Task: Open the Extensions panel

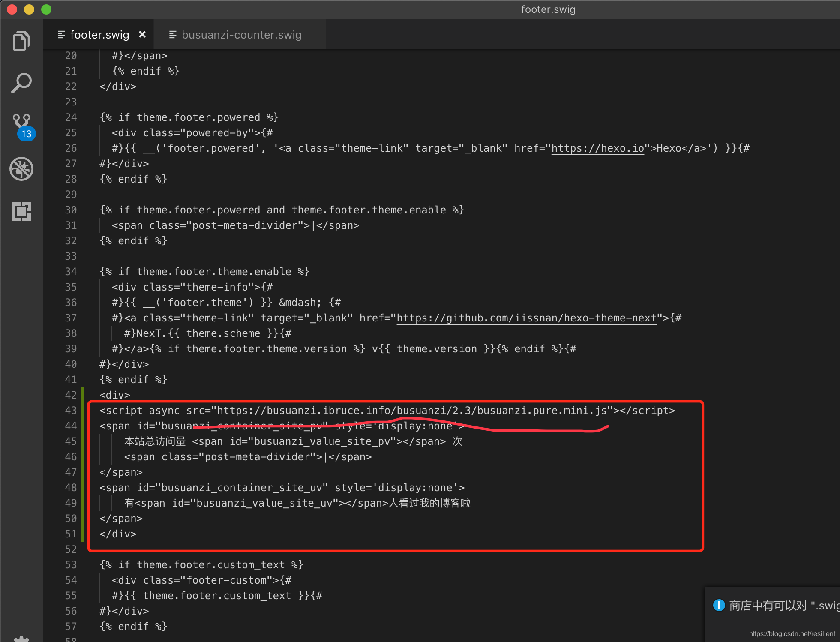Action: click(21, 211)
